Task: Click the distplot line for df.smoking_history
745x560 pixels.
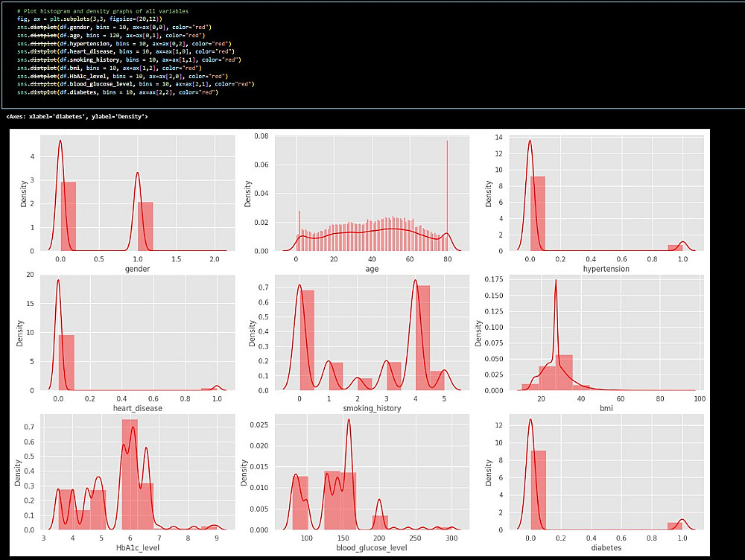Action: coord(129,60)
